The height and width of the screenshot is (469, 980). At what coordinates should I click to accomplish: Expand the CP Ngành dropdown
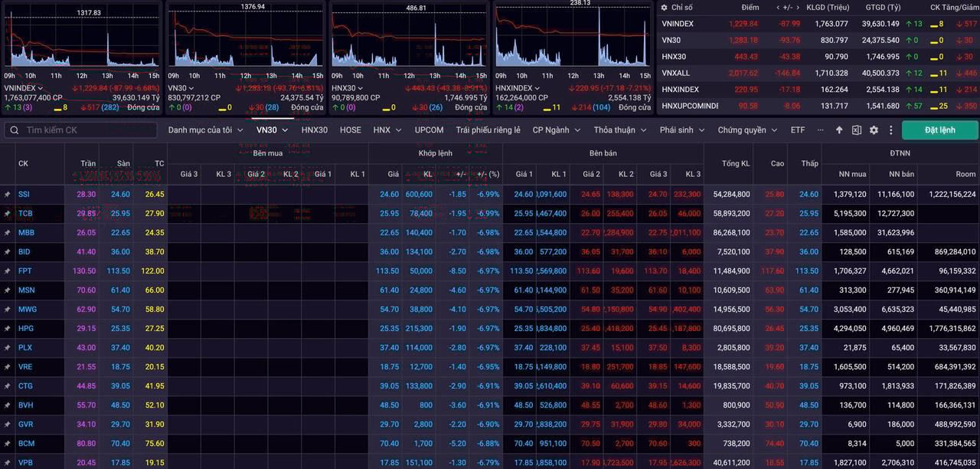click(557, 130)
